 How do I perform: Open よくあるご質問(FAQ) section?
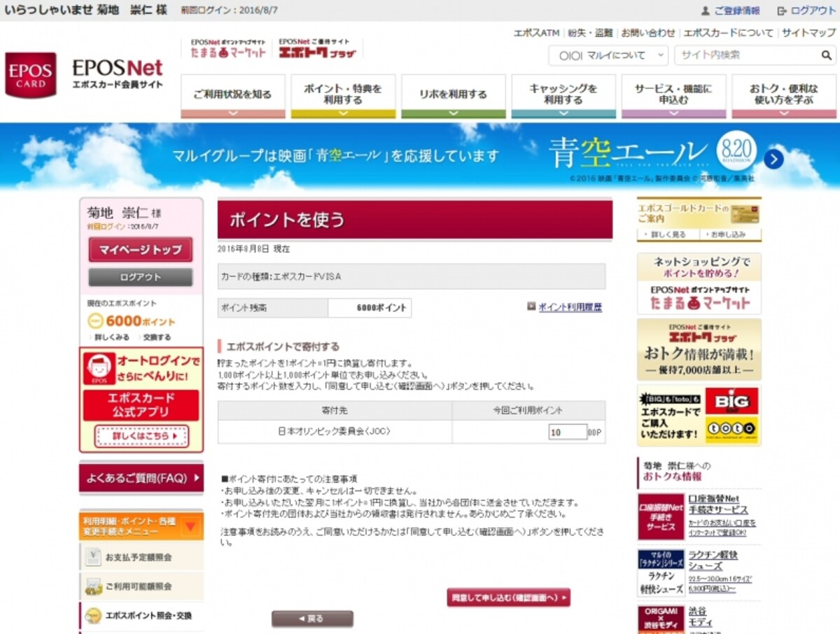pyautogui.click(x=141, y=479)
